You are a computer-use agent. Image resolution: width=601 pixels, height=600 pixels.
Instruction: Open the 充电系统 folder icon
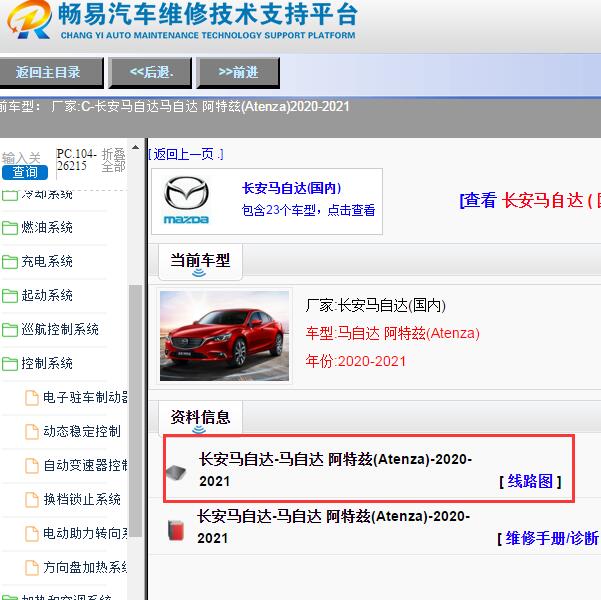[x=10, y=262]
